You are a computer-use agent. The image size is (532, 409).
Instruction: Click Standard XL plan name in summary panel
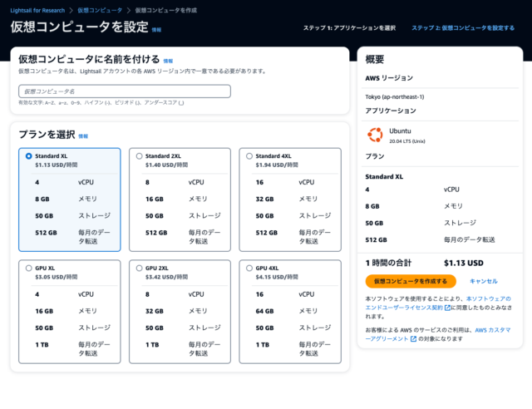[x=384, y=177]
